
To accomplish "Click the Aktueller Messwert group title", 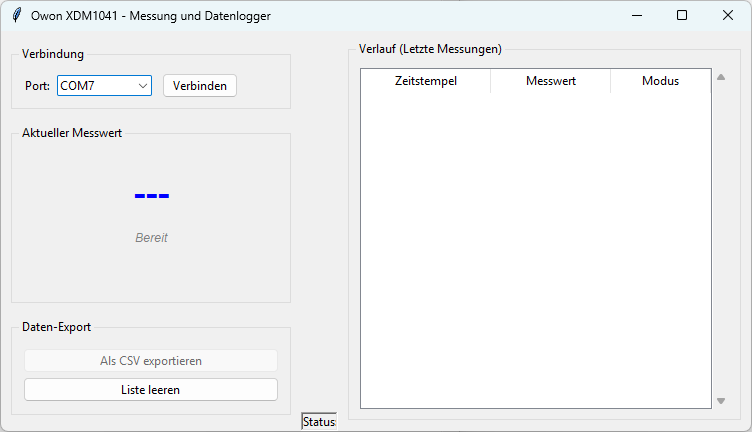I will click(72, 133).
